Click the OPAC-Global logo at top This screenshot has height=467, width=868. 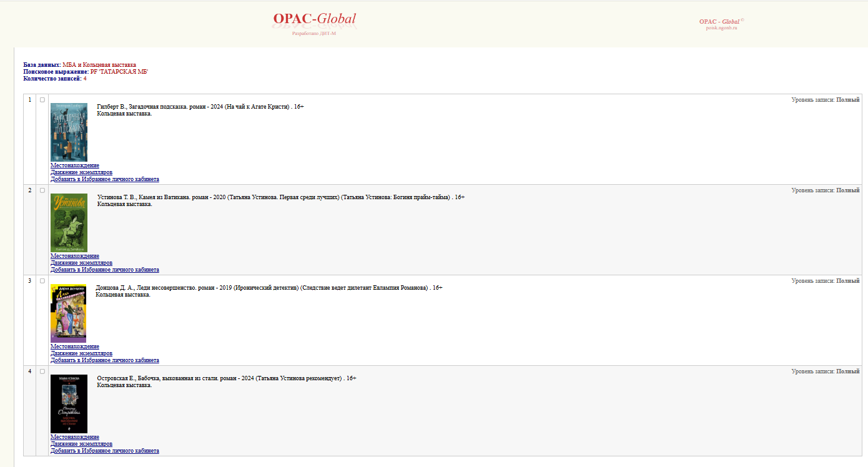[315, 20]
